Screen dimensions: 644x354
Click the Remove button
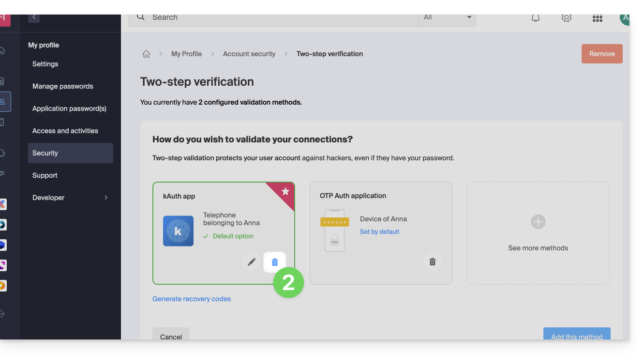pos(601,54)
